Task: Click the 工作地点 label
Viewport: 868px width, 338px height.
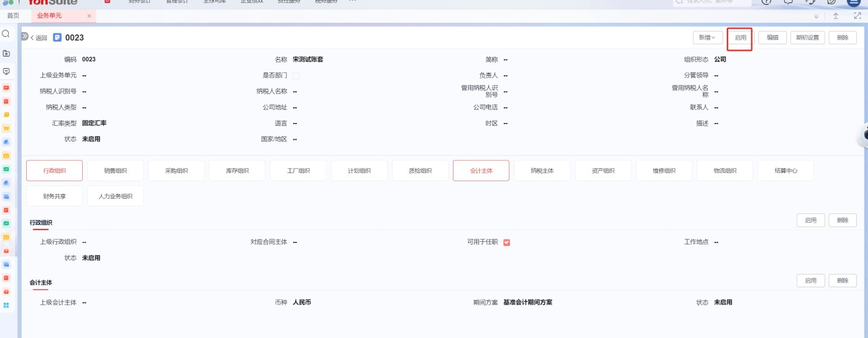Action: click(697, 242)
